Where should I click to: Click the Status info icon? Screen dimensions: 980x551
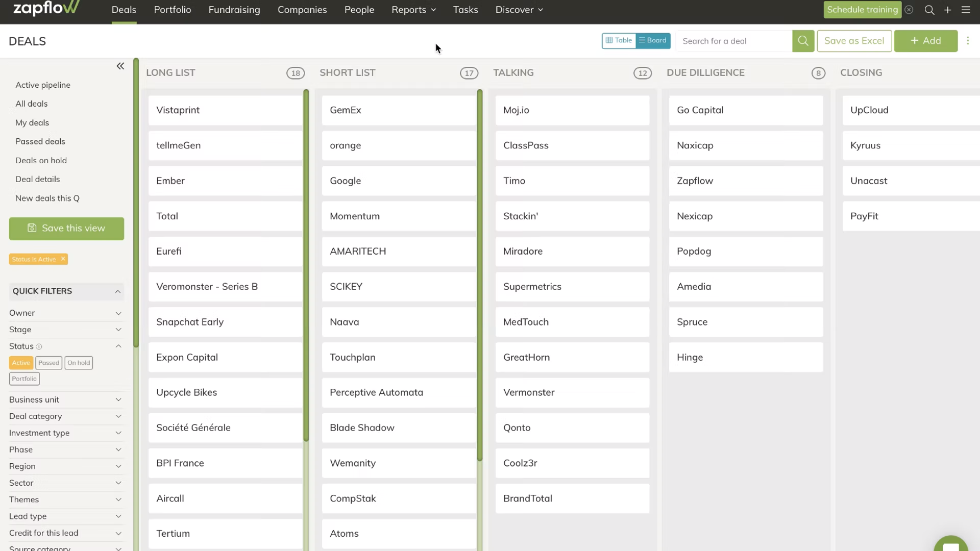39,346
